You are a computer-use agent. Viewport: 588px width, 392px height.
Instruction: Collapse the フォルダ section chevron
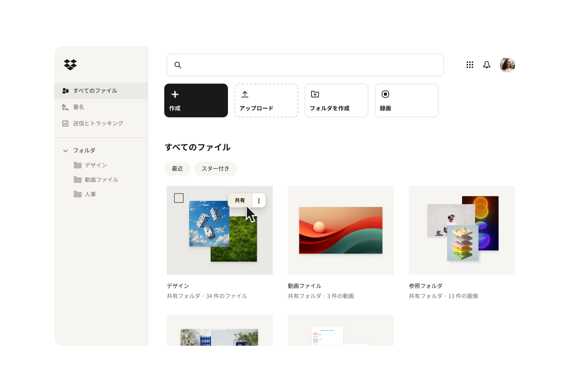click(x=66, y=150)
